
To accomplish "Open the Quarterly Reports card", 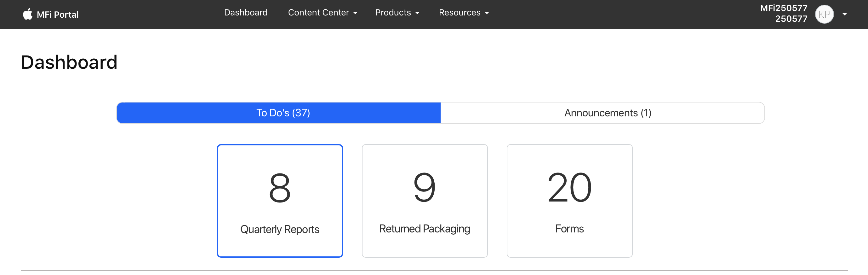I will pos(280,201).
